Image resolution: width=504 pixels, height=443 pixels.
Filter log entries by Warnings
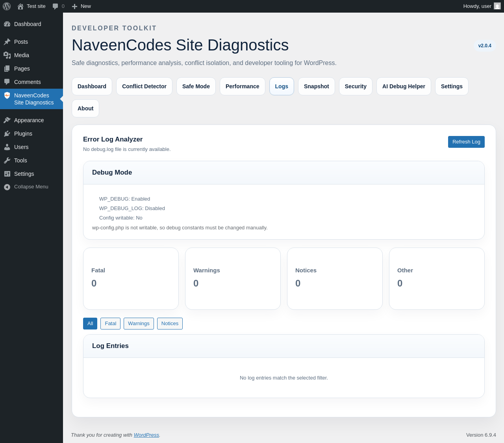(139, 324)
